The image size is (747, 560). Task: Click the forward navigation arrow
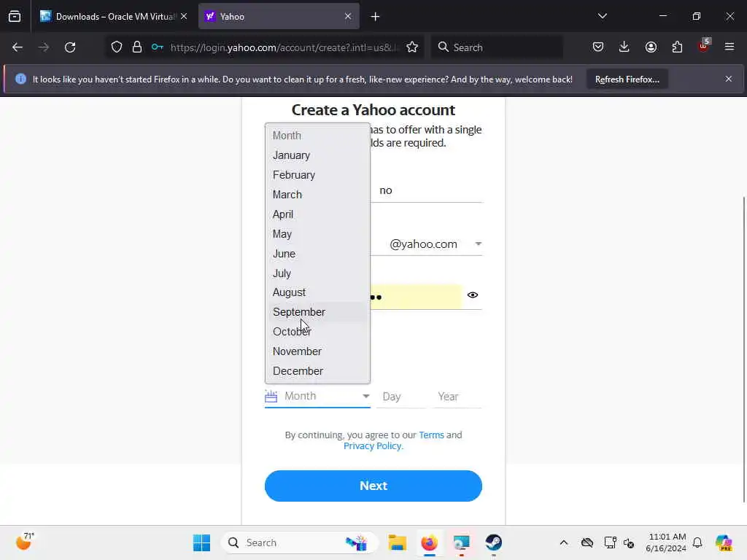coord(43,47)
